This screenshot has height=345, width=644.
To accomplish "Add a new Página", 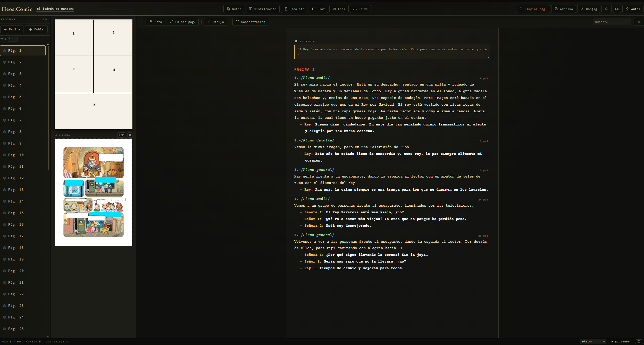I will pos(12,29).
